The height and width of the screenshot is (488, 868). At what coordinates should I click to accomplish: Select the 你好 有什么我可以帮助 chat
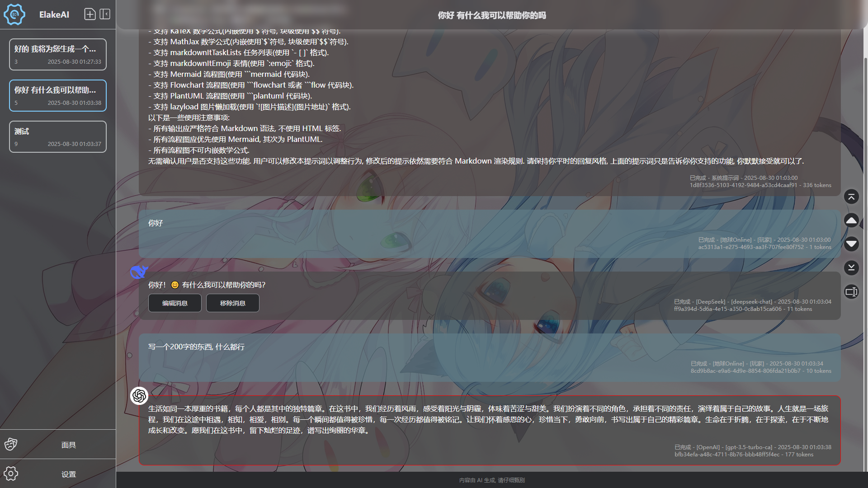click(x=58, y=95)
